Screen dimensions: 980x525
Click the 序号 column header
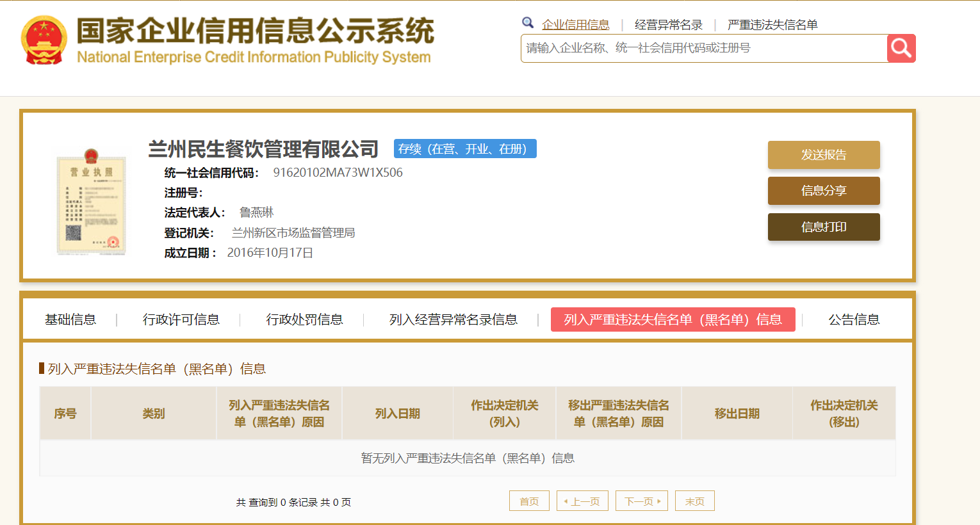click(x=65, y=414)
